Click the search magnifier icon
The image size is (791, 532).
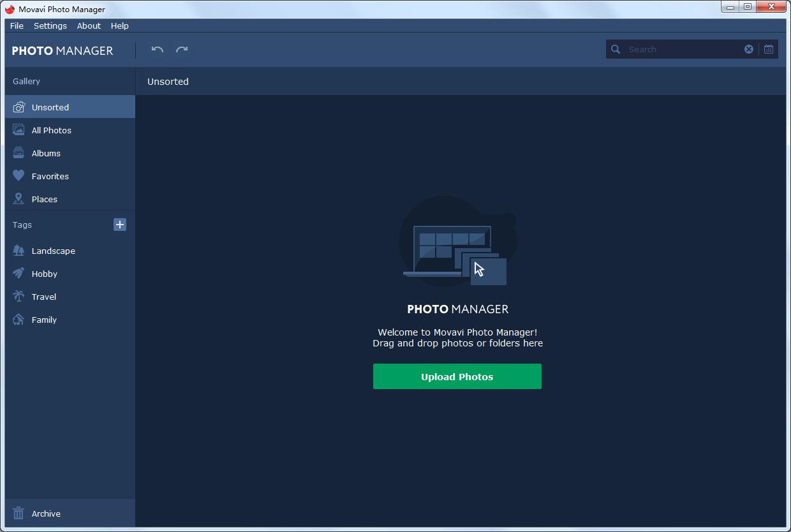tap(616, 49)
